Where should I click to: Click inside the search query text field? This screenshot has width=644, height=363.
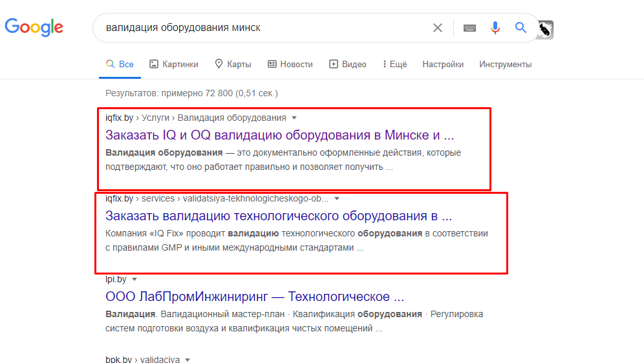point(263,28)
